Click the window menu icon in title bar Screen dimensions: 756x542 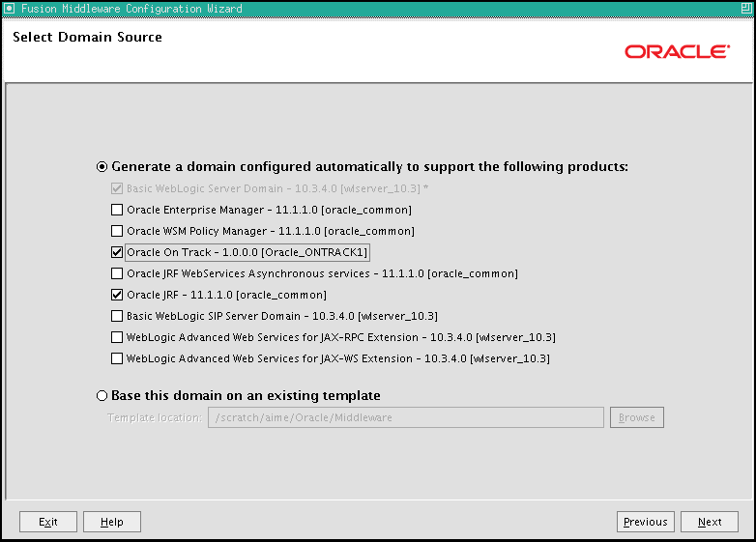[9, 8]
